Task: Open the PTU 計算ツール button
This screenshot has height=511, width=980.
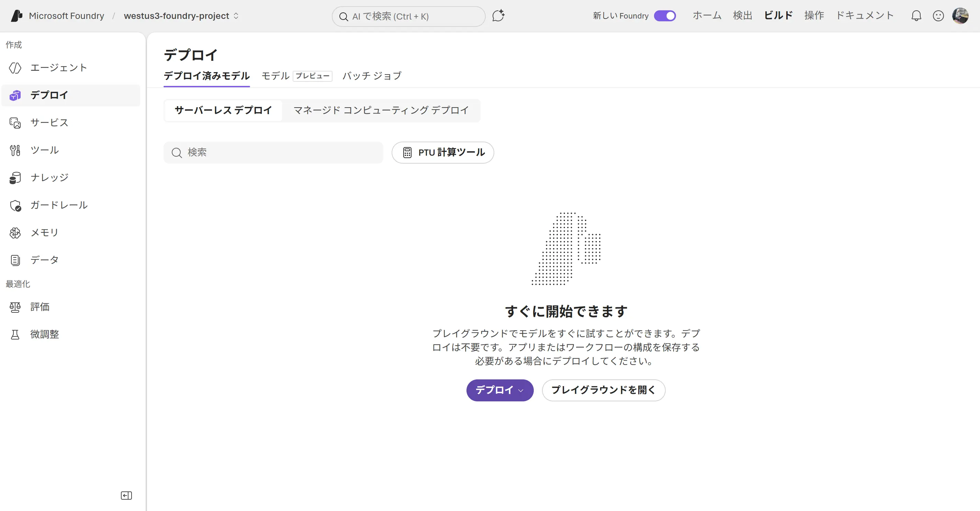Action: coord(443,153)
